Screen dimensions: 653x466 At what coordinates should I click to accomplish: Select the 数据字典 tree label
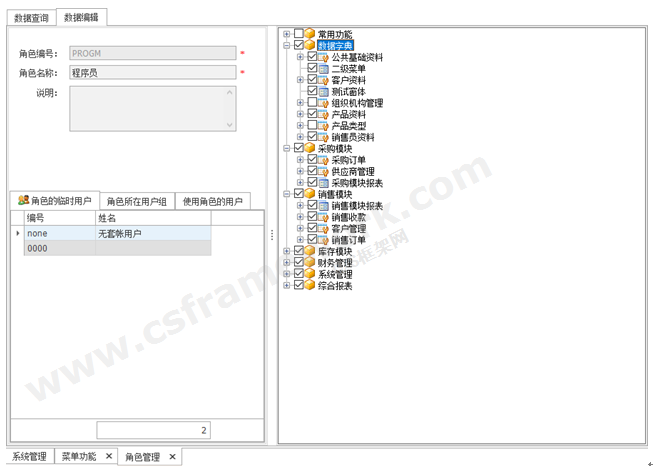click(x=335, y=45)
